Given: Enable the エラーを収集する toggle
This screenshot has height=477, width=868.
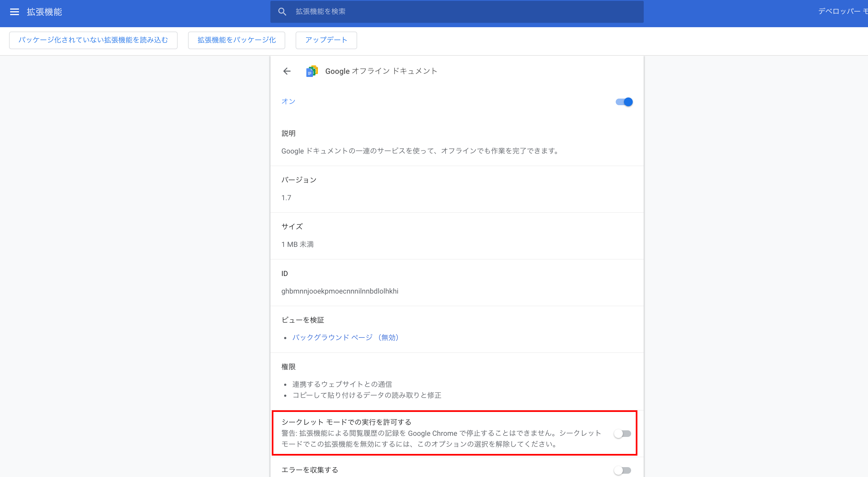Looking at the screenshot, I should [622, 470].
